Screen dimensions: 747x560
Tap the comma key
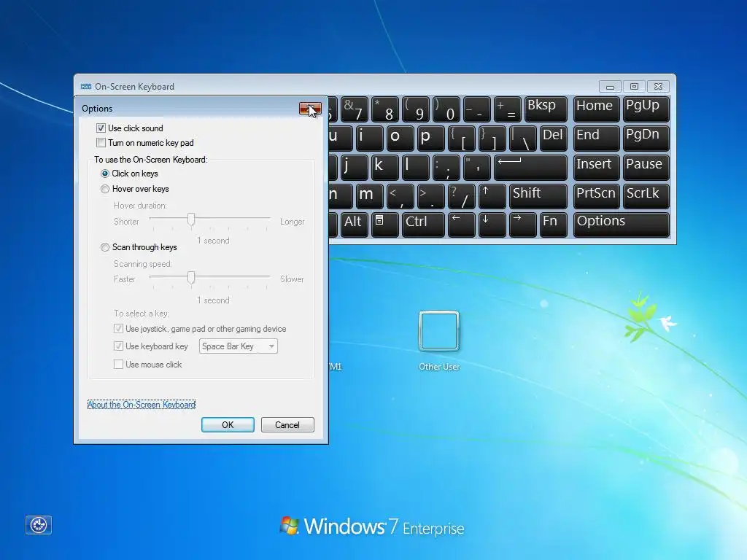[400, 195]
